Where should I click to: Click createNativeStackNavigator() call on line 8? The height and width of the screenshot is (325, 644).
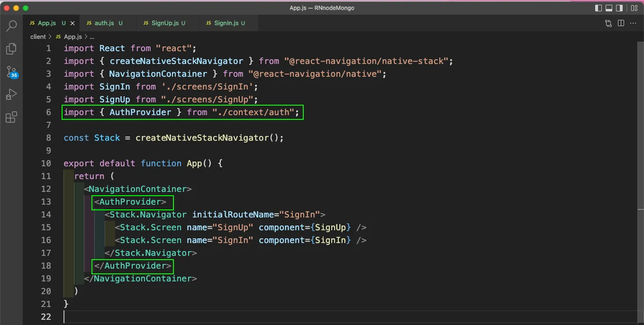[207, 138]
